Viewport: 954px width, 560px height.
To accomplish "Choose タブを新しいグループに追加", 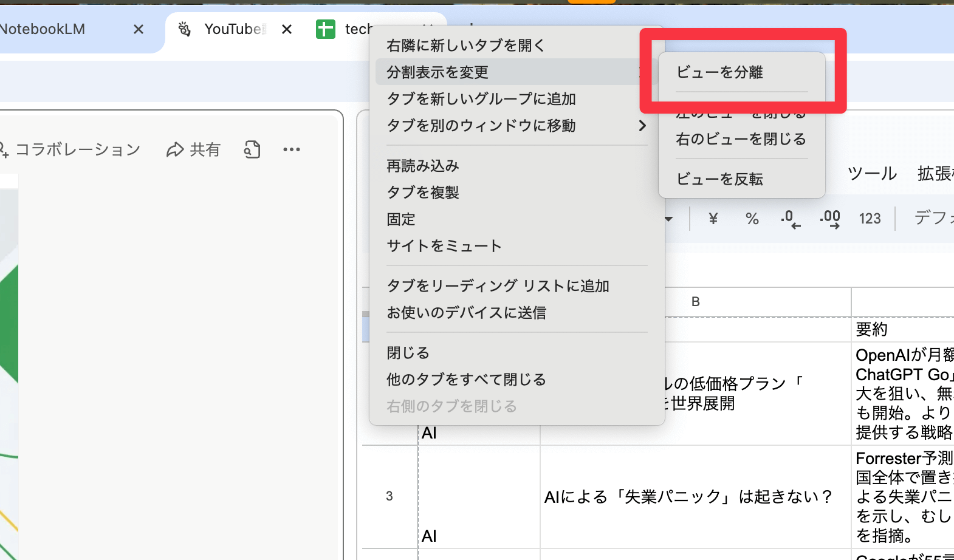I will tap(516, 99).
